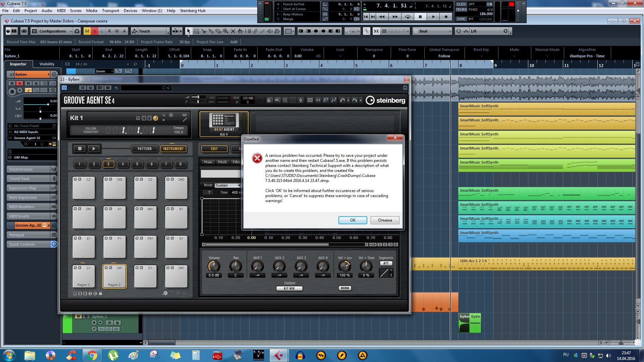Switch to the Visibility tab
The width and height of the screenshot is (644, 362).
47,64
